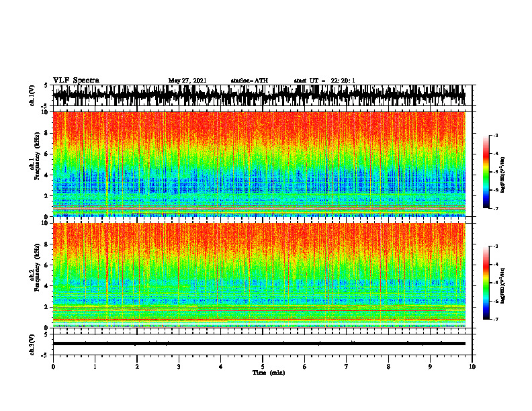The image size is (532, 411).
Task: Click the "ch.3(V)" waveform axis label
Action: coord(32,345)
